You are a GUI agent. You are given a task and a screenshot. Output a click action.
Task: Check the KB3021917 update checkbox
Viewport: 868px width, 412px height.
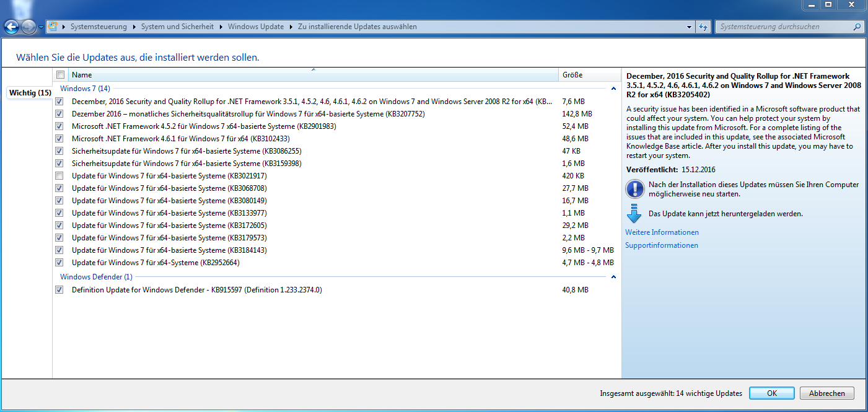pyautogui.click(x=59, y=175)
